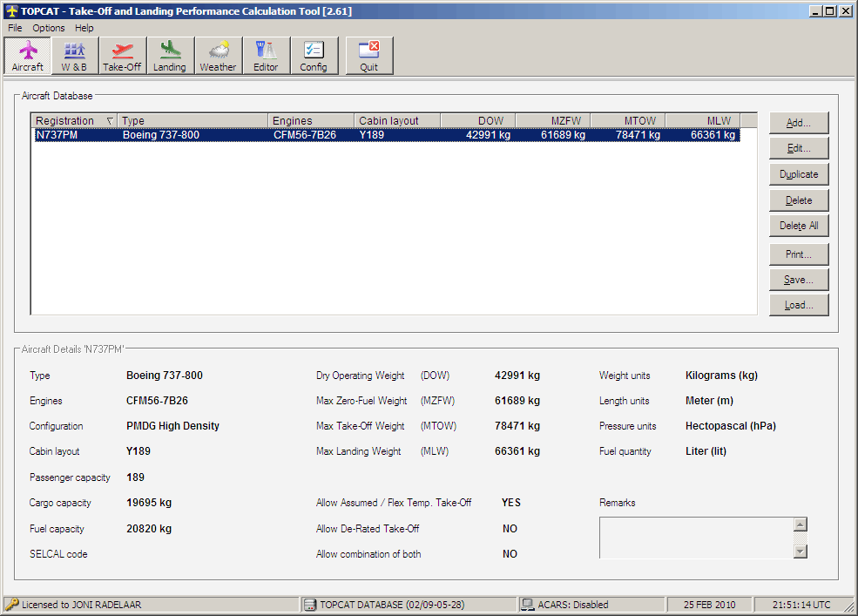Click the Quit toolbar icon
Screen dimensions: 858x616
(x=368, y=55)
